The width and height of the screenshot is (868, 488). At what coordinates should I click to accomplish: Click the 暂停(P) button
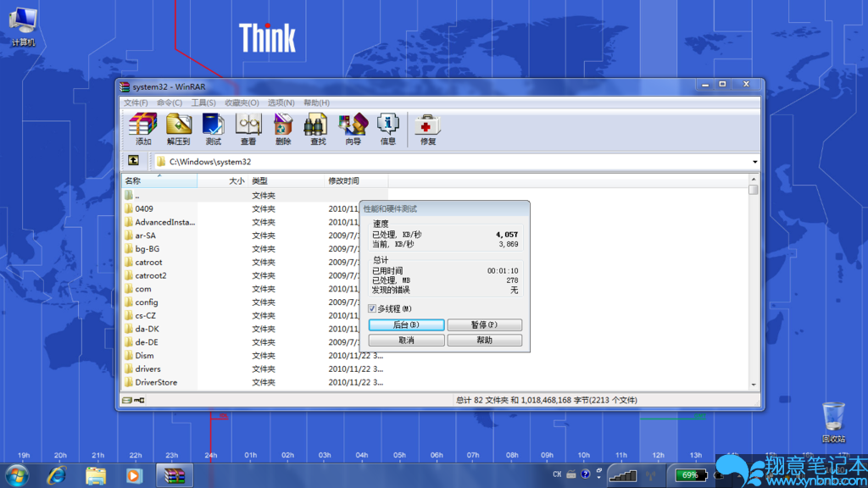pyautogui.click(x=484, y=324)
